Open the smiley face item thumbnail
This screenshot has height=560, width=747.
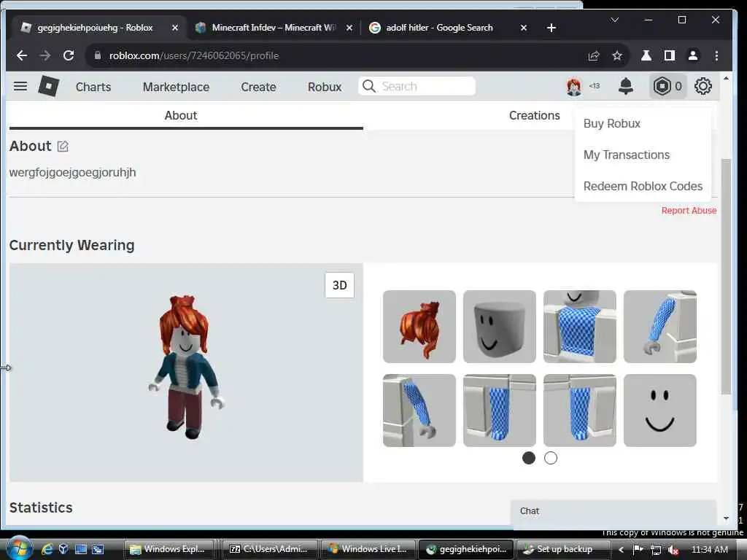coord(659,411)
